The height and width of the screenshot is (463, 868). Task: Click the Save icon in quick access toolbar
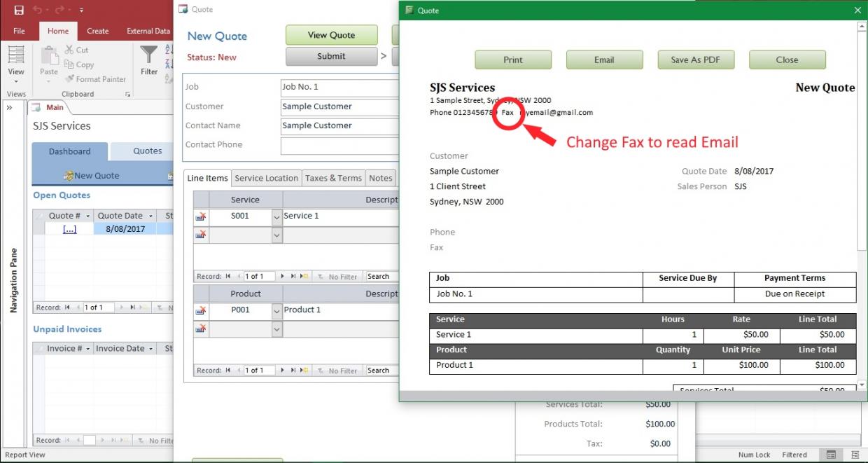coord(18,10)
